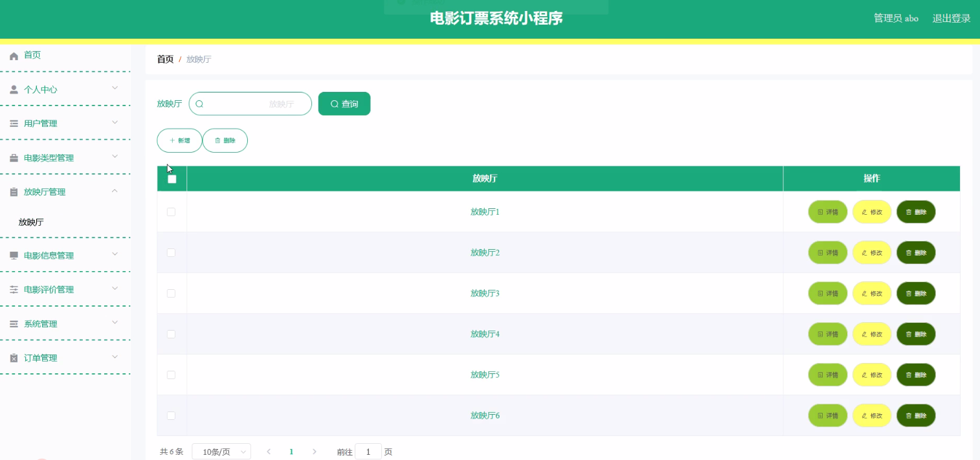Check the checkbox for 放映厅6 row

[x=172, y=415]
